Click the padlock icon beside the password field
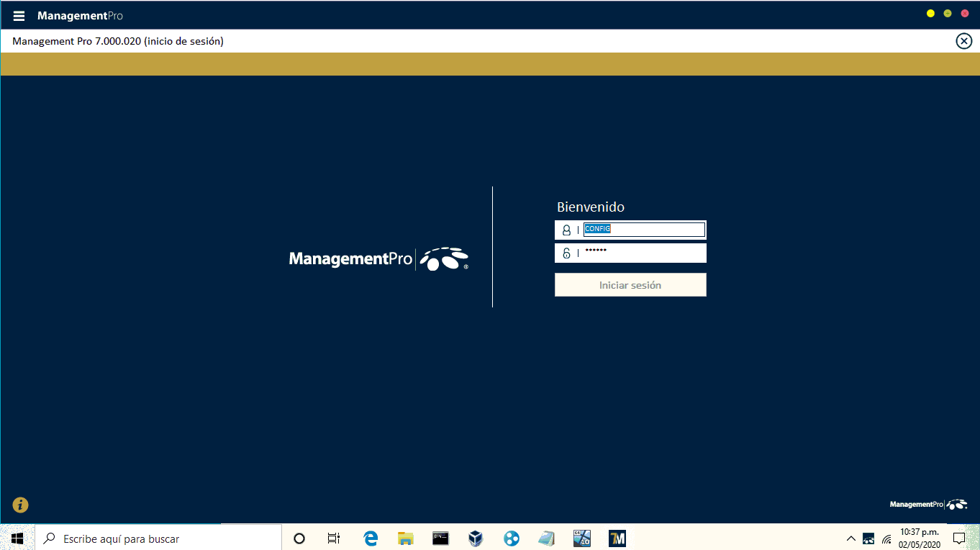This screenshot has height=550, width=980. tap(566, 253)
